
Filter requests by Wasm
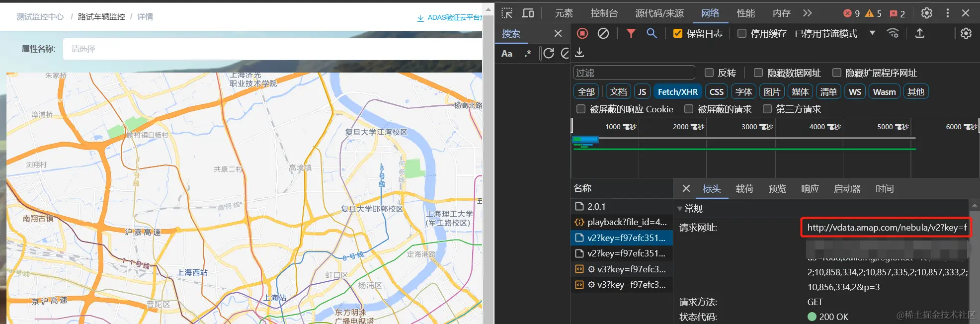click(x=885, y=91)
